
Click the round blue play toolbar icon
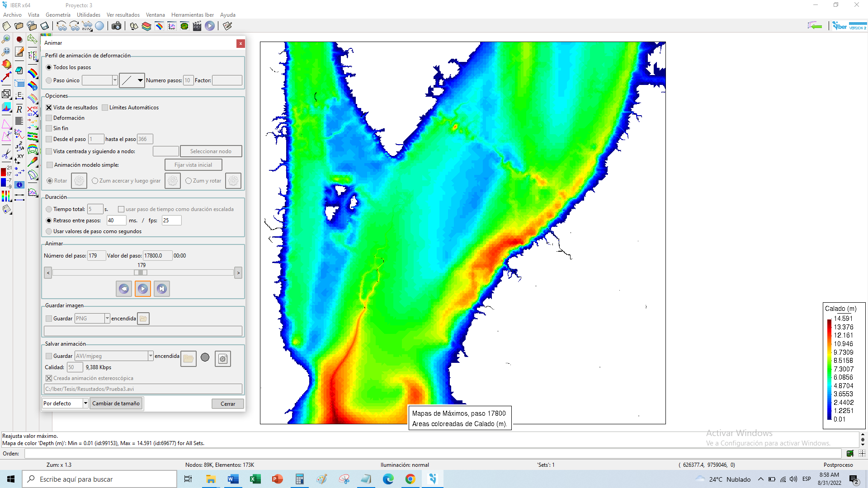(210, 26)
